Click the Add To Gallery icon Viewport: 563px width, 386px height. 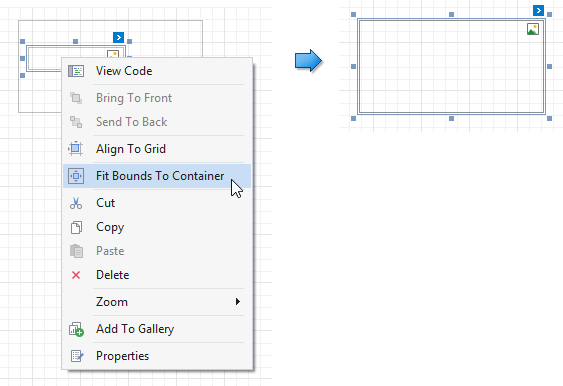click(76, 329)
